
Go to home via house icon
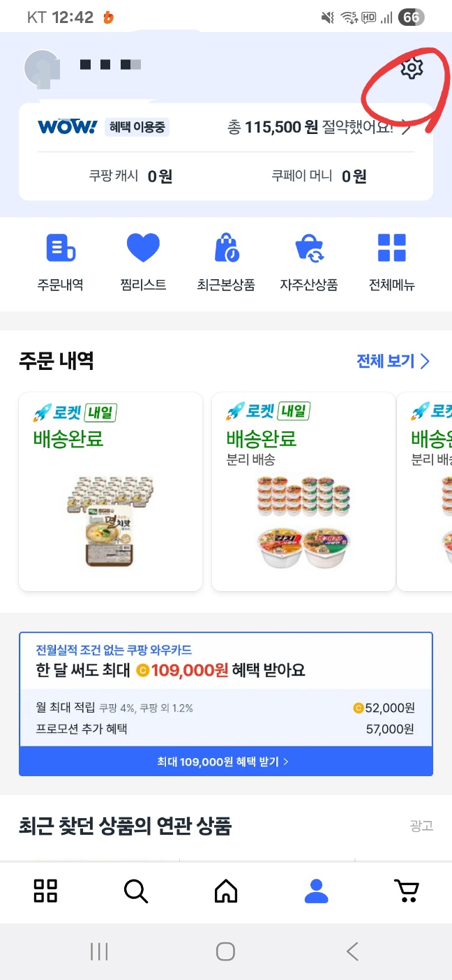(226, 891)
